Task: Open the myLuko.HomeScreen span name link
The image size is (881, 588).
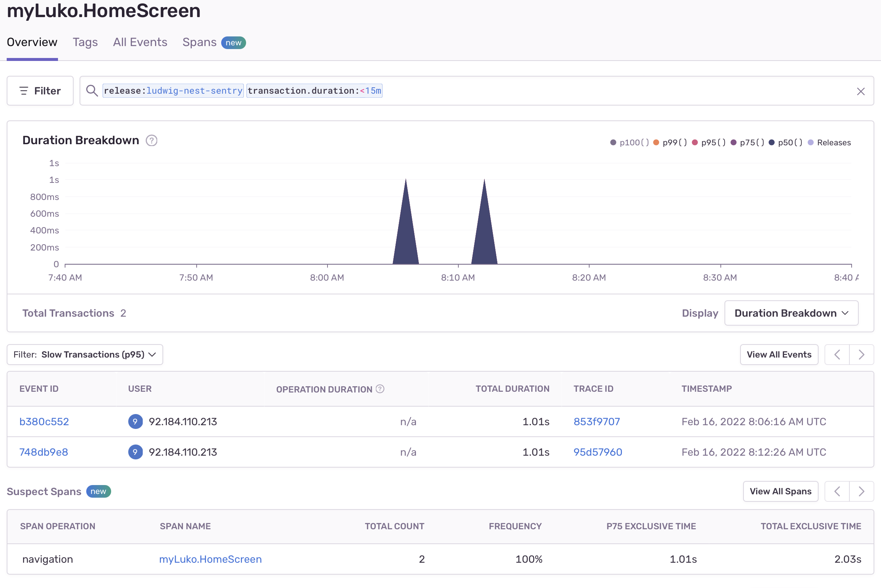Action: 210,559
